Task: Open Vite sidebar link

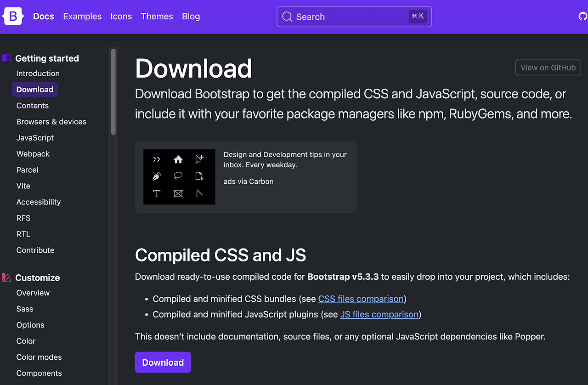Action: pos(23,186)
